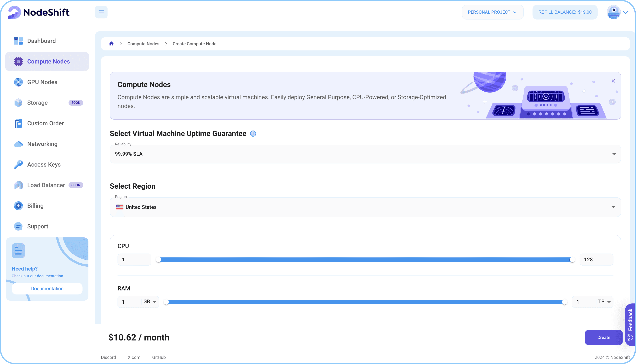The image size is (636, 364).
Task: Click the breadcrumb home icon
Action: tap(111, 44)
